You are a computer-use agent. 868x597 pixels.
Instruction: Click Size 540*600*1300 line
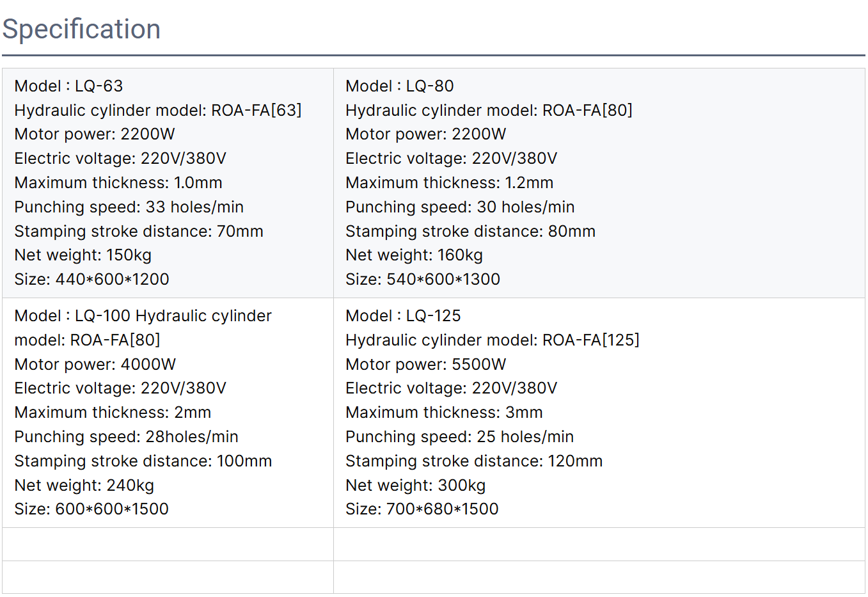[422, 280]
